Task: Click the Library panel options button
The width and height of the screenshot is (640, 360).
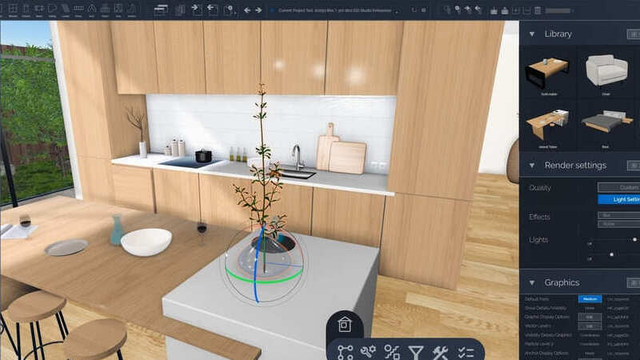Action: click(633, 34)
